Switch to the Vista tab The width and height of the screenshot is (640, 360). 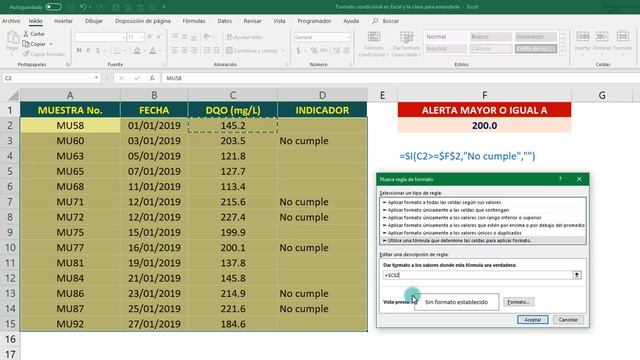pyautogui.click(x=279, y=21)
